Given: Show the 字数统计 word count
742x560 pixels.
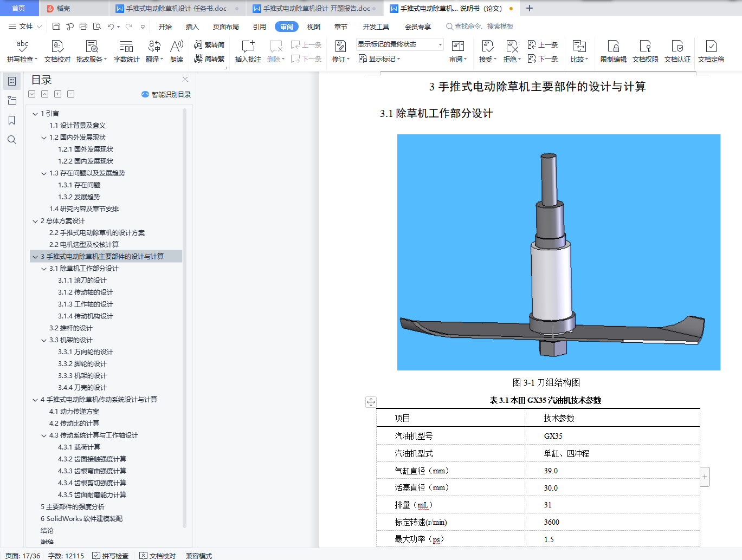Looking at the screenshot, I should 127,51.
